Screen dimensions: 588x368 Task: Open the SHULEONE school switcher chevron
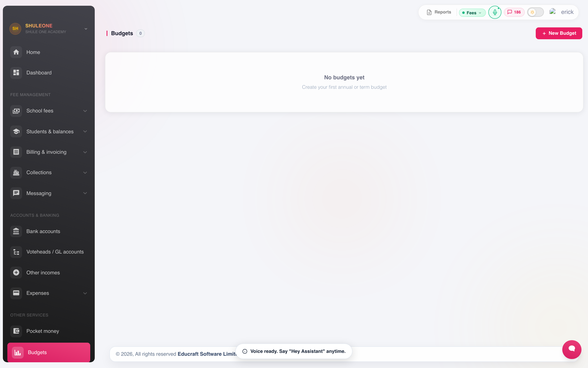pyautogui.click(x=86, y=29)
